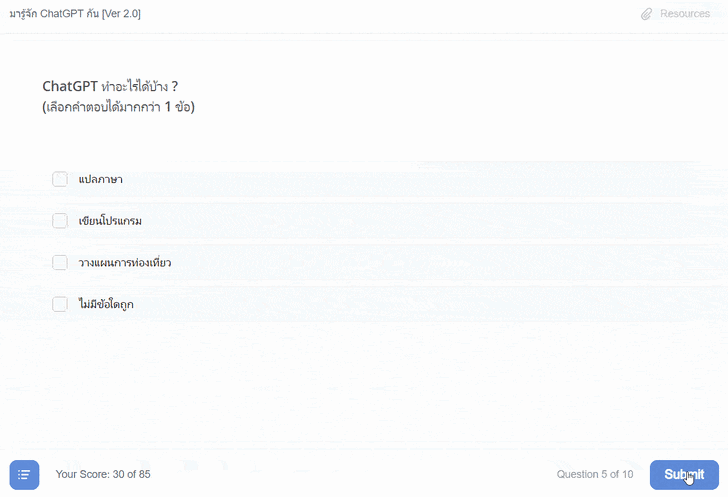Open the question list menu icon
The image size is (728, 497).
[x=24, y=475]
